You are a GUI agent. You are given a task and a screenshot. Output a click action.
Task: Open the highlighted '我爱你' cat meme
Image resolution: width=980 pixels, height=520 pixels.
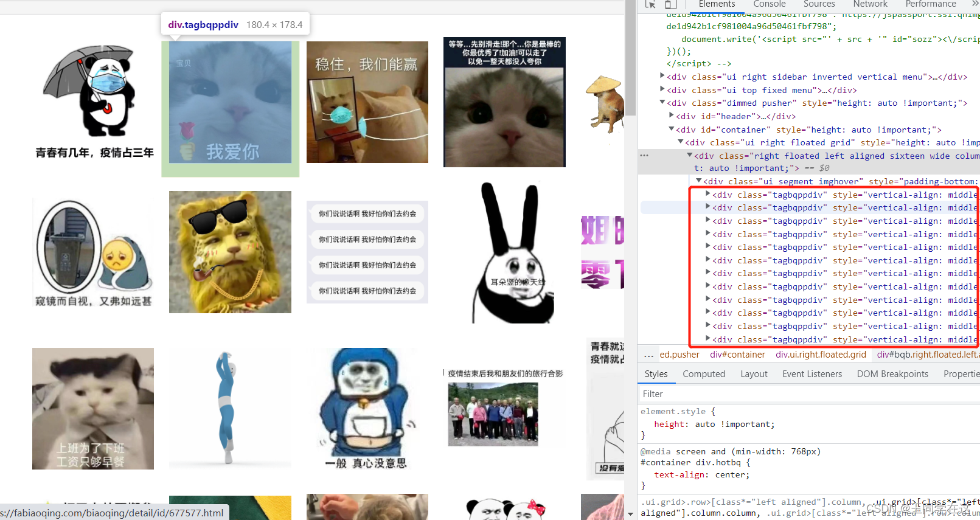pyautogui.click(x=231, y=102)
